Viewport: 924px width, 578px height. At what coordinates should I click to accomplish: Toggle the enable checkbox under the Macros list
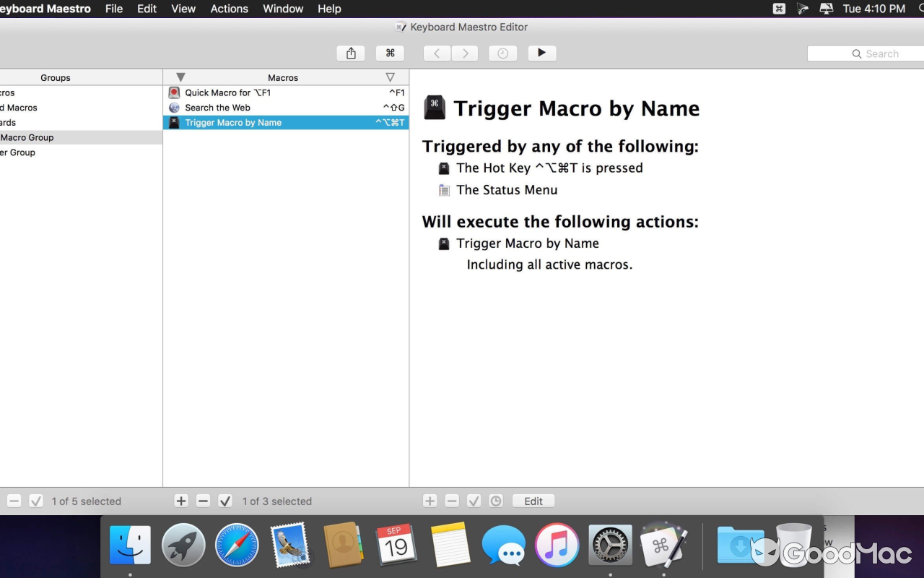pos(225,500)
